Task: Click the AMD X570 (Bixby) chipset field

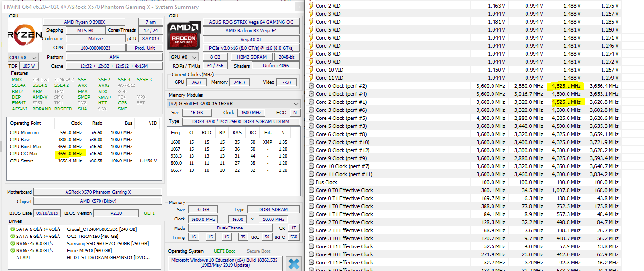Action: tap(98, 201)
